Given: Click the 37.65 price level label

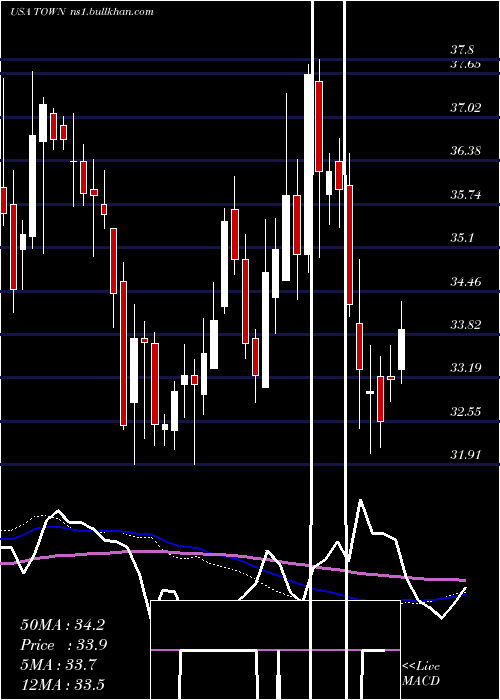Looking at the screenshot, I should [x=465, y=64].
